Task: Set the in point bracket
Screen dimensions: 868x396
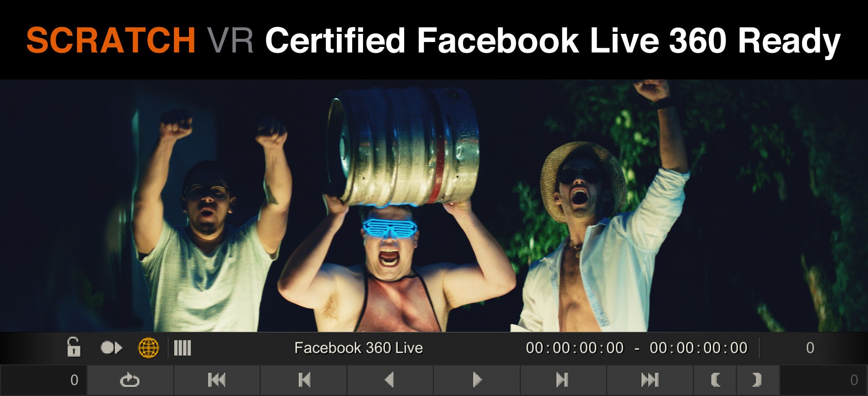Action: click(715, 380)
